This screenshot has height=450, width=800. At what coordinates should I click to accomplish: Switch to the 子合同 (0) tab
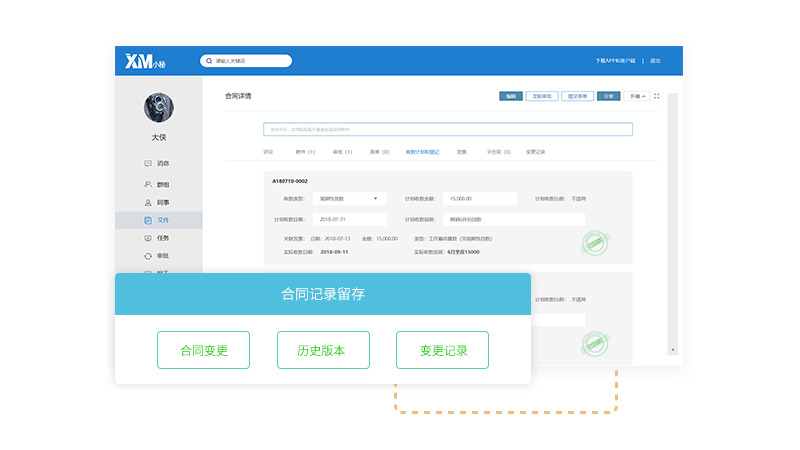(x=498, y=152)
